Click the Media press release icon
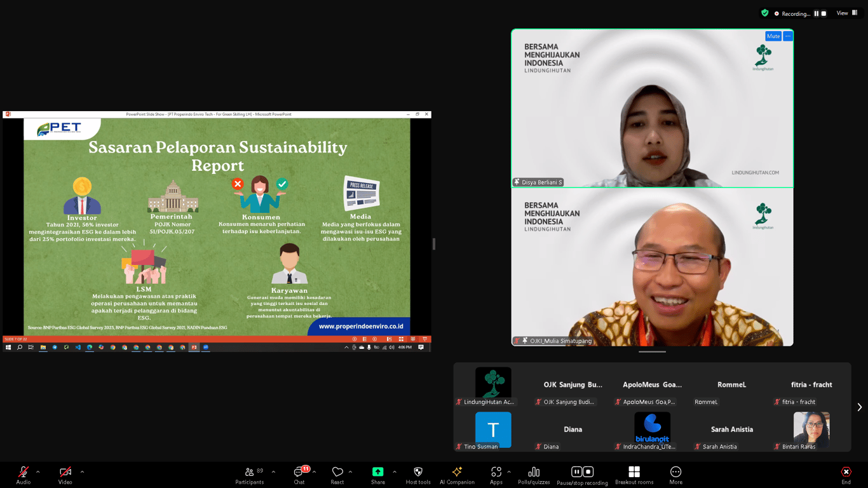Viewport: 868px width, 488px height. pos(362,193)
